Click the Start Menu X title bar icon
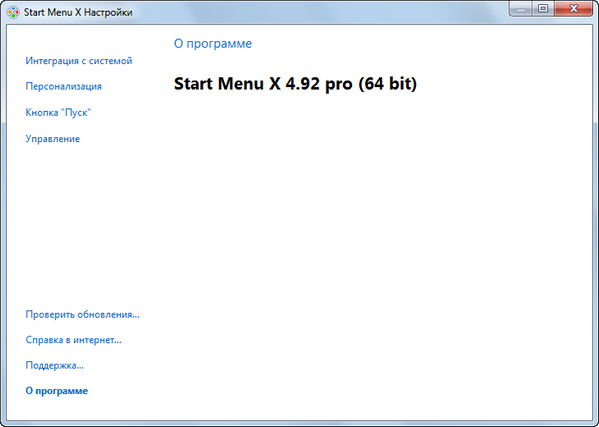Viewport: 599px width, 427px height. 13,12
